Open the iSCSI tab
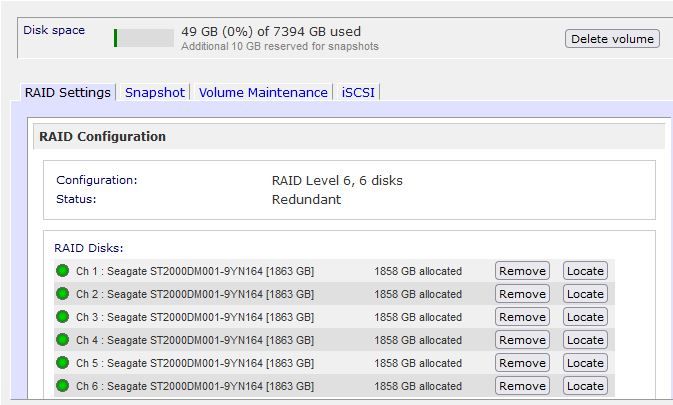 (358, 92)
